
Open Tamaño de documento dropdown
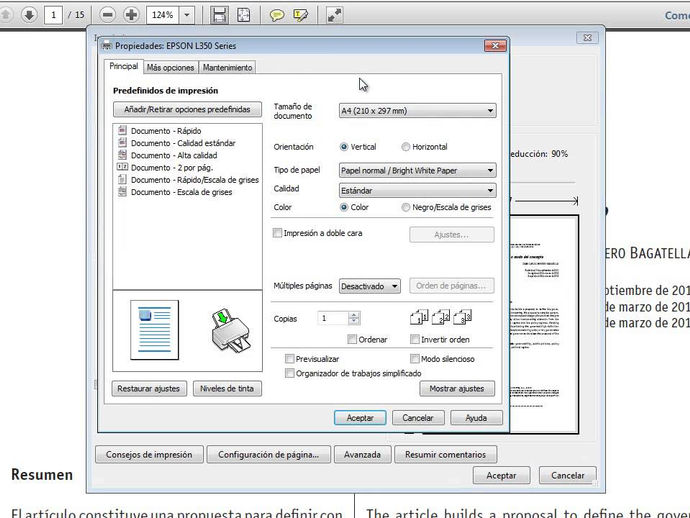pyautogui.click(x=418, y=111)
